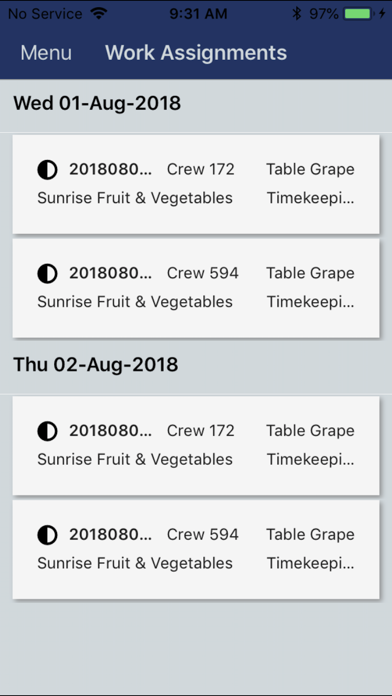Tap truncated Timekeepi... text in Thursday's last card
This screenshot has width=392, height=696.
click(310, 563)
